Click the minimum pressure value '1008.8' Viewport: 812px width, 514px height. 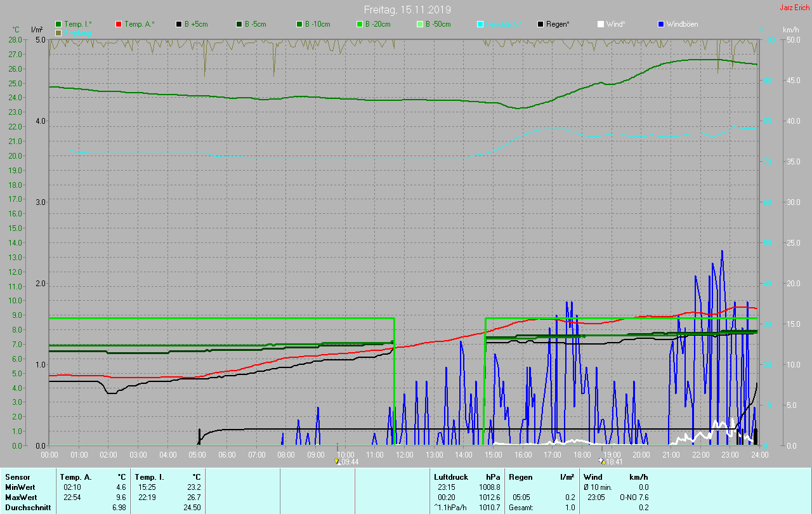pos(489,487)
